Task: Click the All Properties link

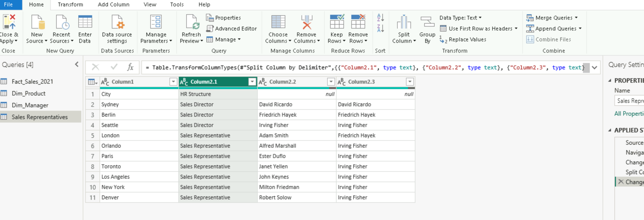Action: (x=628, y=114)
